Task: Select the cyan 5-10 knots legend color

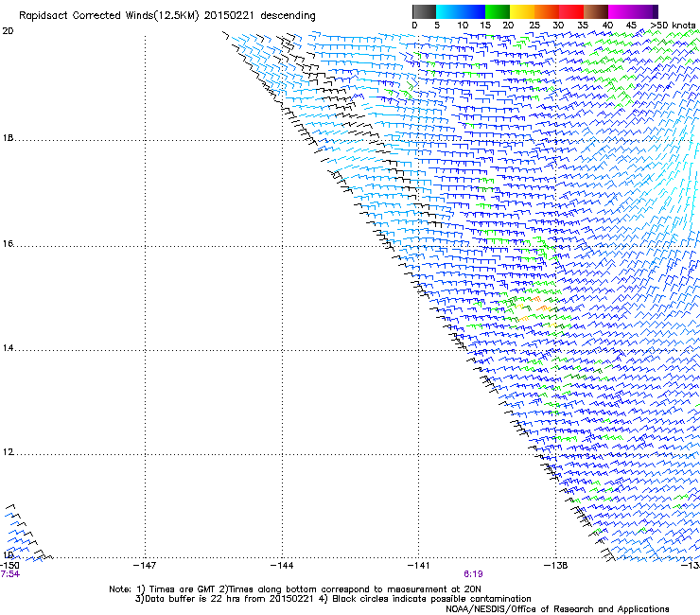Action: [x=448, y=11]
